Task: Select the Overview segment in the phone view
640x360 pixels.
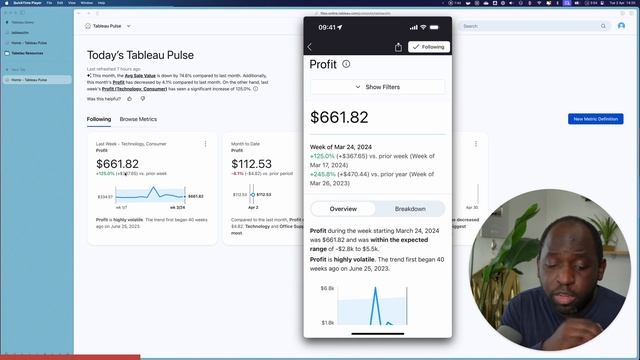Action: click(343, 209)
